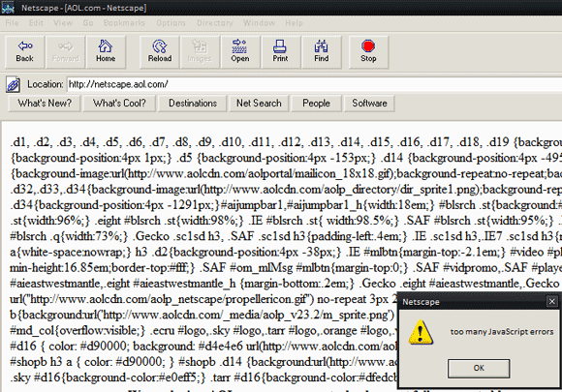The height and width of the screenshot is (392, 562).
Task: Open a location with Open button
Action: tap(240, 52)
